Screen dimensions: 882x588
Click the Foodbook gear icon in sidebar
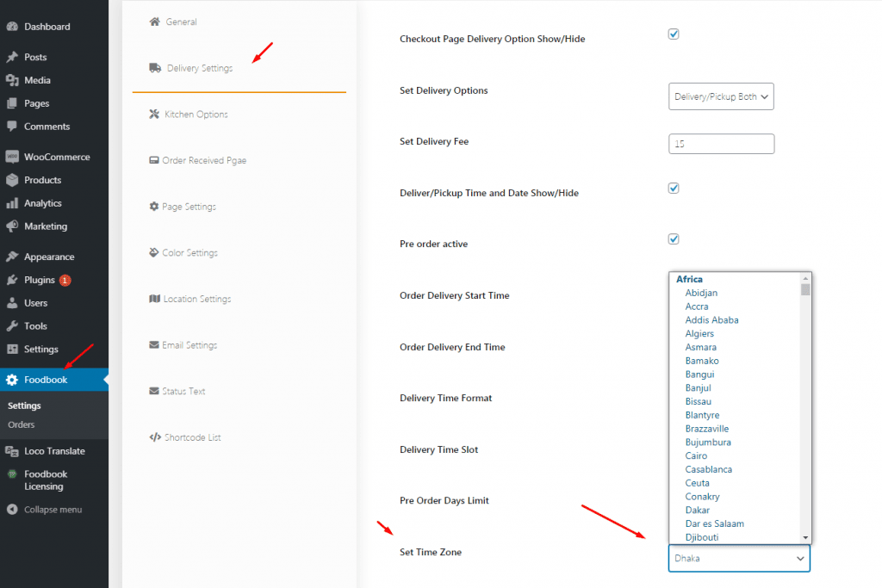[x=12, y=380]
